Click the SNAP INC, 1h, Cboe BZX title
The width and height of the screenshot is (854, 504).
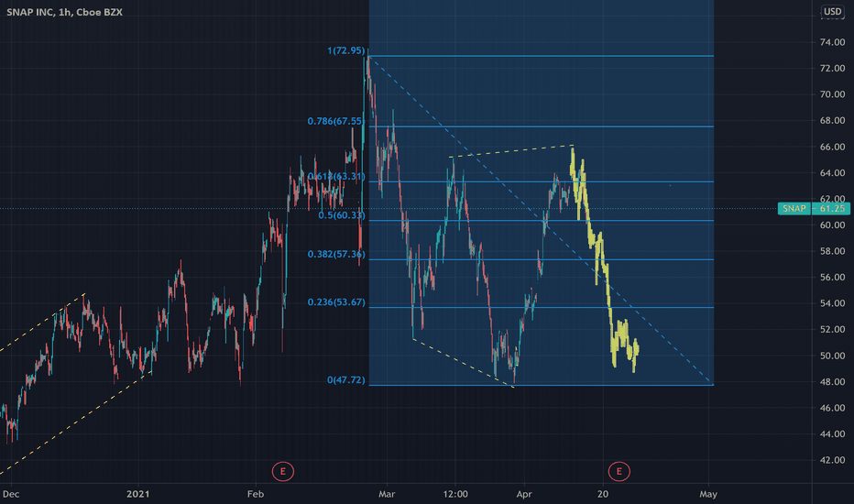click(64, 12)
